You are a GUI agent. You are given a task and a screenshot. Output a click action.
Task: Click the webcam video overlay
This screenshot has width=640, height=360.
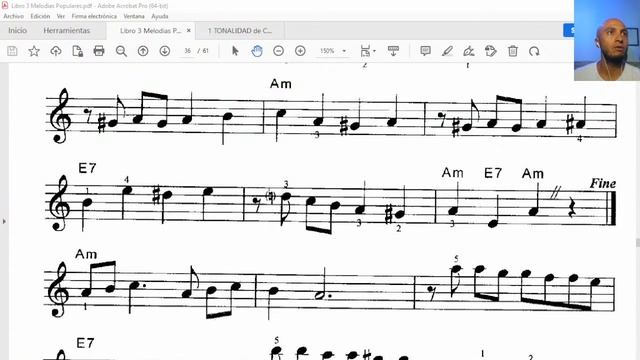click(607, 40)
